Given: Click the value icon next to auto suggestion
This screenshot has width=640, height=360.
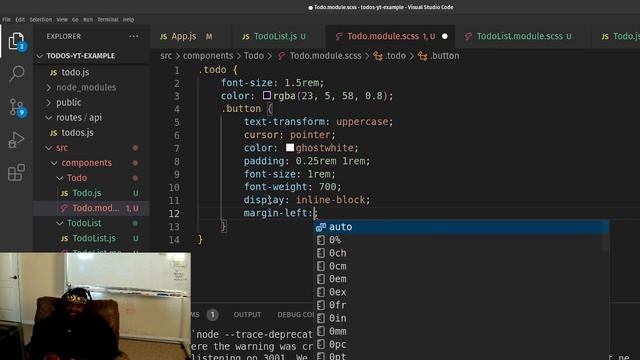Looking at the screenshot, I should coord(321,227).
